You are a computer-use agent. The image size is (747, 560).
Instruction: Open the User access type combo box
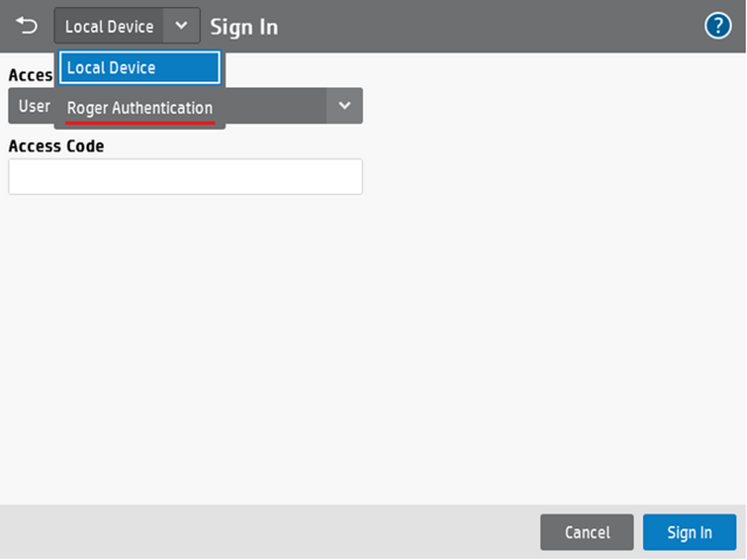click(277, 106)
